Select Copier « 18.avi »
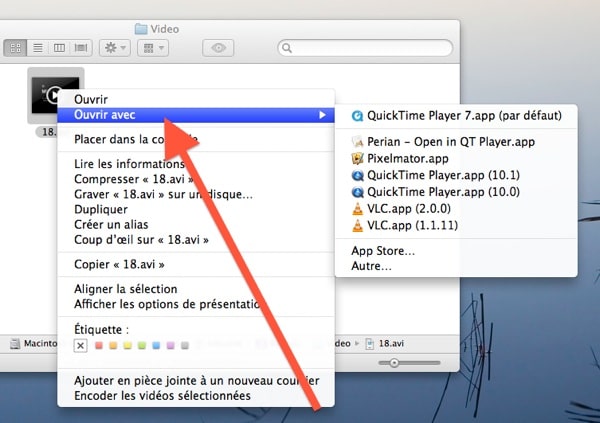Viewport: 600px width, 423px height. click(x=196, y=264)
